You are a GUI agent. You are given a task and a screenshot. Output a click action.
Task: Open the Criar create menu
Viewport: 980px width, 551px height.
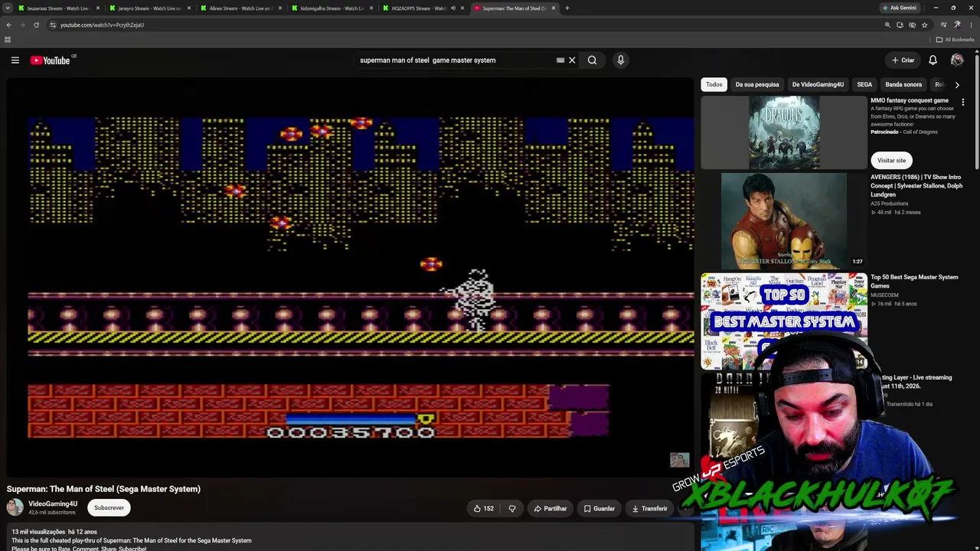(903, 60)
